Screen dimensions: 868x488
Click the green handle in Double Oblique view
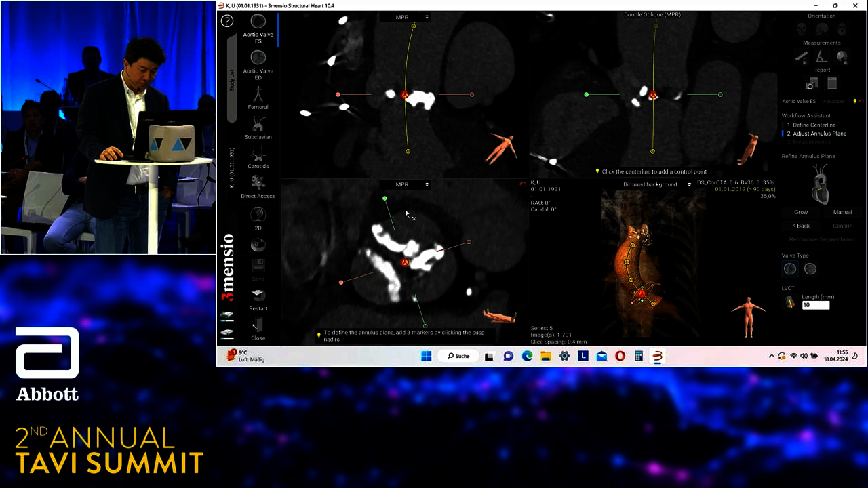point(586,94)
